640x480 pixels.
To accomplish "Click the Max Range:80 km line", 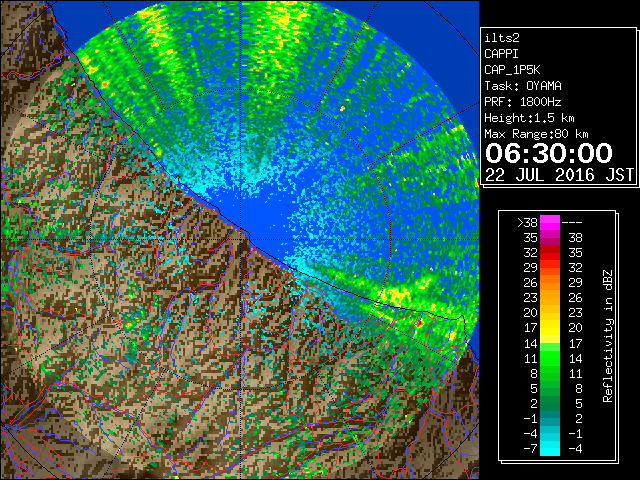I will point(536,134).
